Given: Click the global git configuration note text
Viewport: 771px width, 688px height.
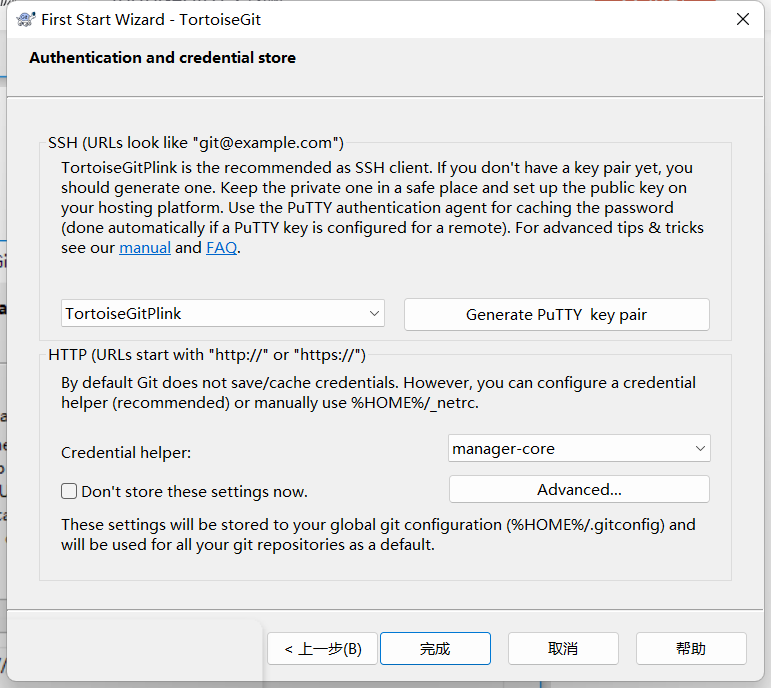Looking at the screenshot, I should [378, 535].
